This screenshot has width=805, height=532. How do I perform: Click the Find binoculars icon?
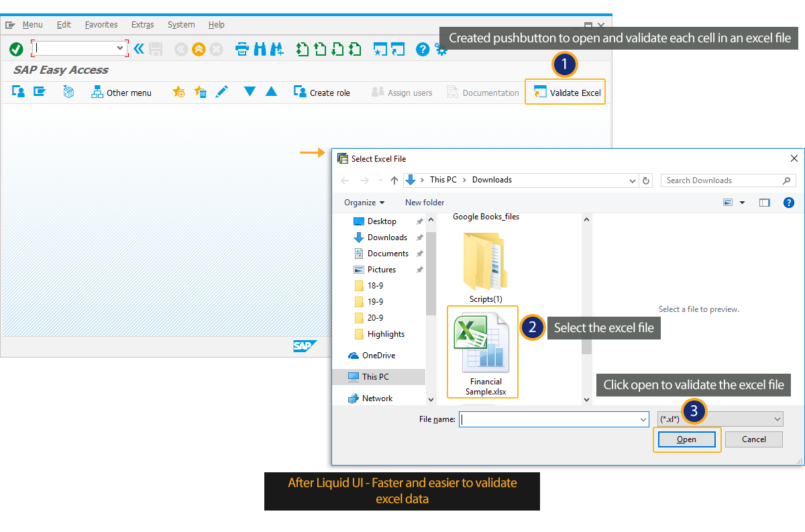[x=260, y=49]
